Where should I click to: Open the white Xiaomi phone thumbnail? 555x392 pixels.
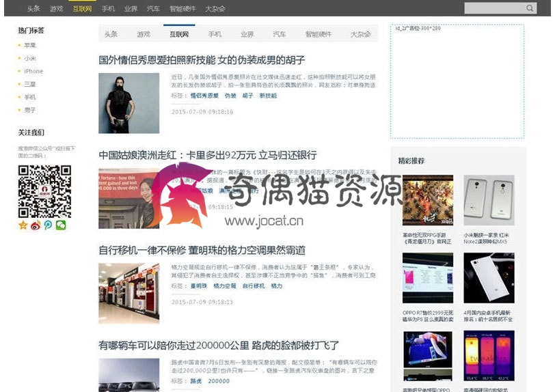489,278
